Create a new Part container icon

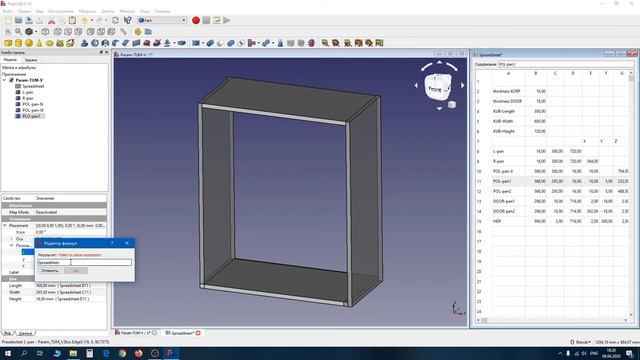[x=138, y=31]
